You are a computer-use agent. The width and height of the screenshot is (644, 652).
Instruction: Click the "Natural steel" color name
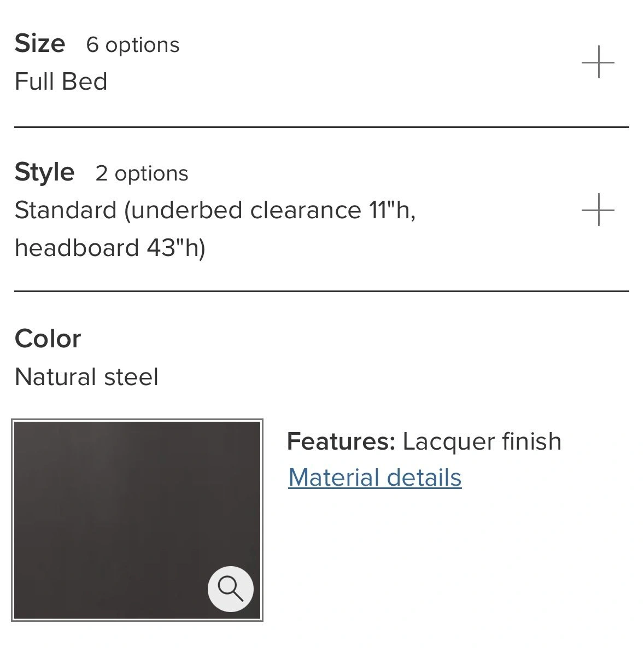(x=86, y=377)
